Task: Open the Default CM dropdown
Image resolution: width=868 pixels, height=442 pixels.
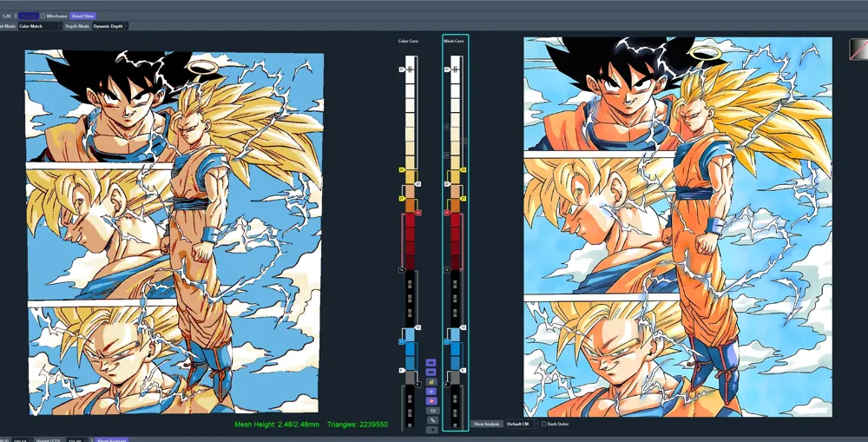Action: tap(521, 424)
